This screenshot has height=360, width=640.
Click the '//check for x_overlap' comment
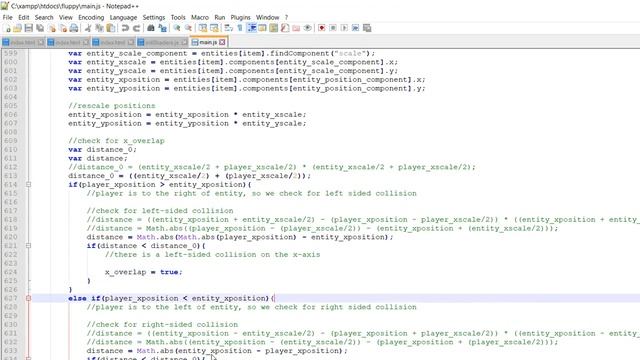116,141
